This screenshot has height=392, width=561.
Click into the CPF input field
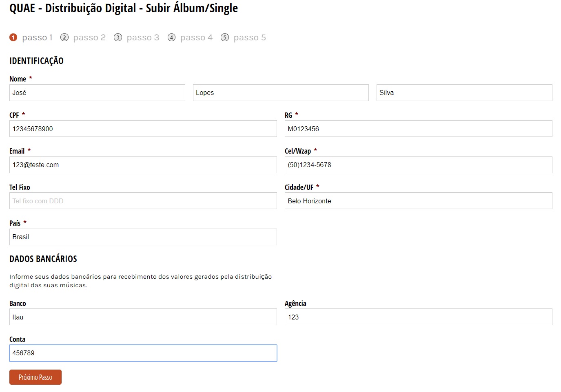pyautogui.click(x=143, y=129)
